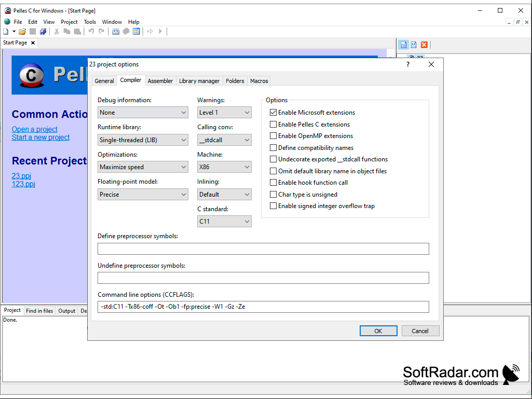Click the New file toolbar icon
This screenshot has height=399, width=532.
tap(6, 32)
